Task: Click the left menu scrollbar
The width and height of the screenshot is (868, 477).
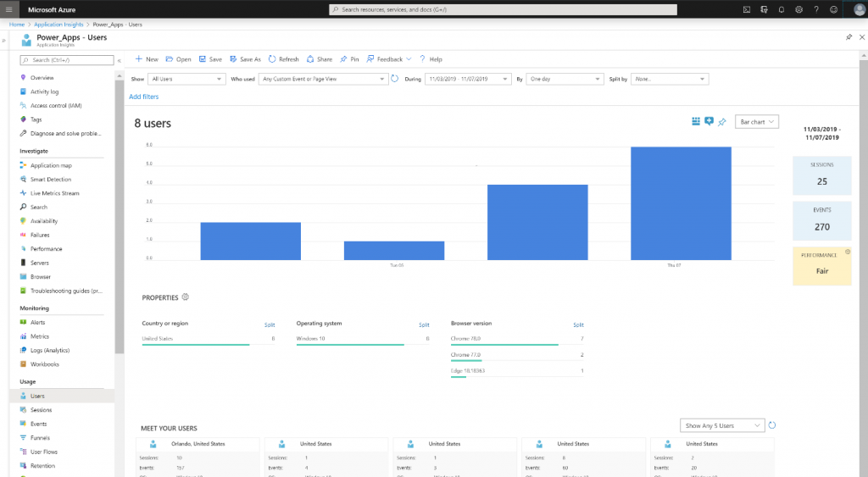Action: (119, 217)
